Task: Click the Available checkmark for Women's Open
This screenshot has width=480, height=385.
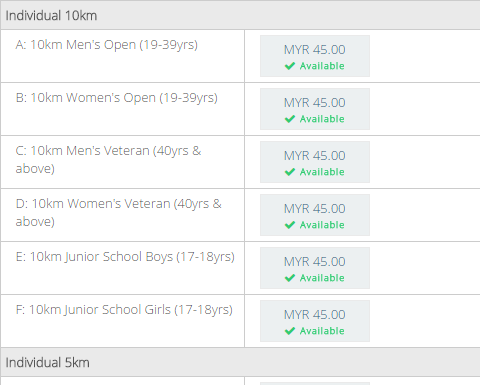Action: 290,119
